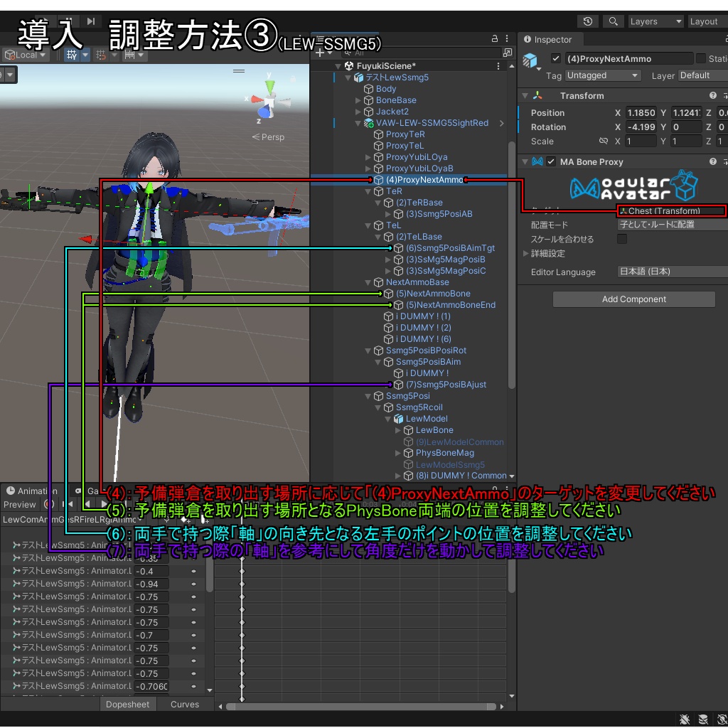728x728 pixels.
Task: Open the Editor Language dropdown
Action: pyautogui.click(x=673, y=272)
